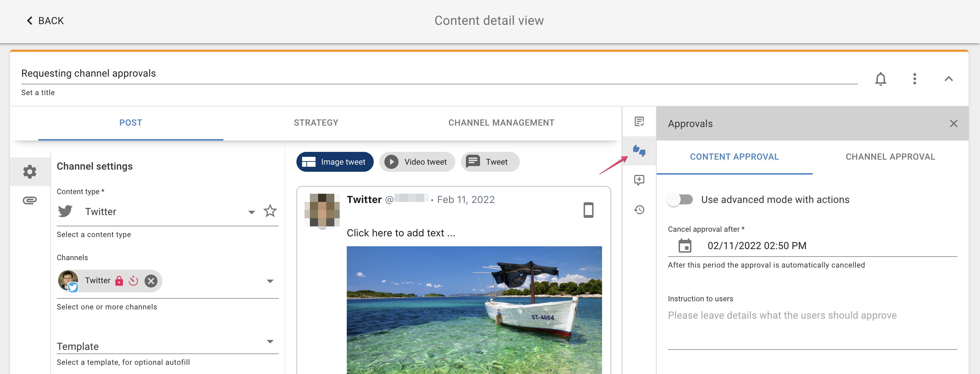The height and width of the screenshot is (374, 980).
Task: Select the Approvals thumbs icon
Action: [639, 151]
